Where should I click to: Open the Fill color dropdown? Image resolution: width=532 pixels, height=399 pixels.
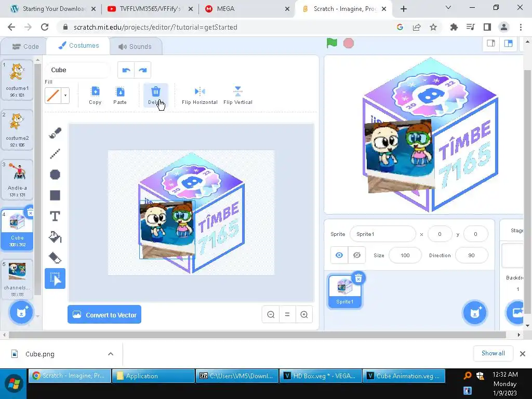pos(65,96)
